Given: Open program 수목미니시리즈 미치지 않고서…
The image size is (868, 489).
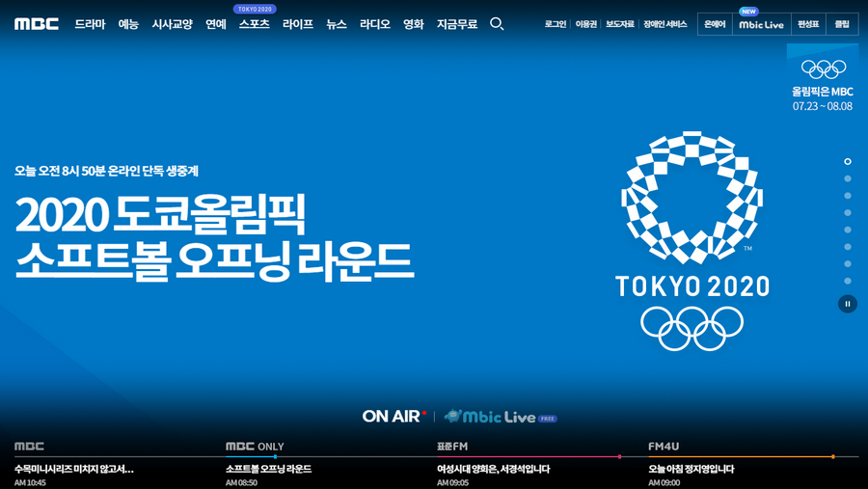Looking at the screenshot, I should [x=74, y=469].
